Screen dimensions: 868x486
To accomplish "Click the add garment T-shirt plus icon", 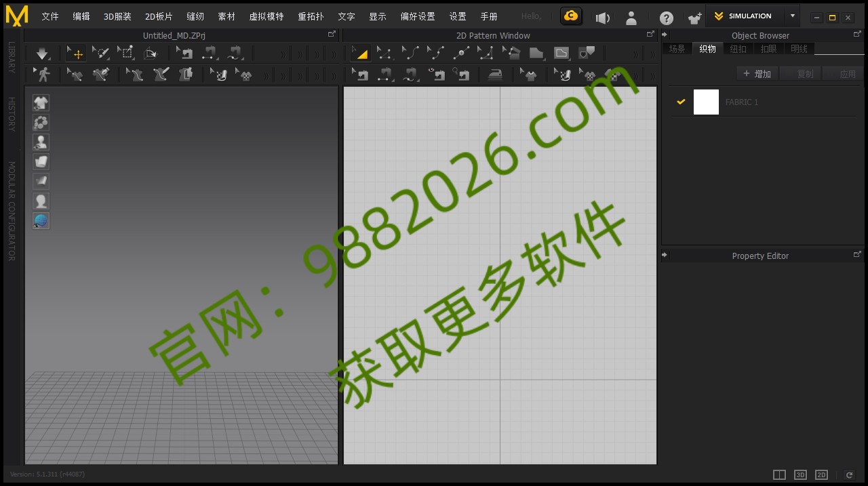I will click(x=694, y=18).
